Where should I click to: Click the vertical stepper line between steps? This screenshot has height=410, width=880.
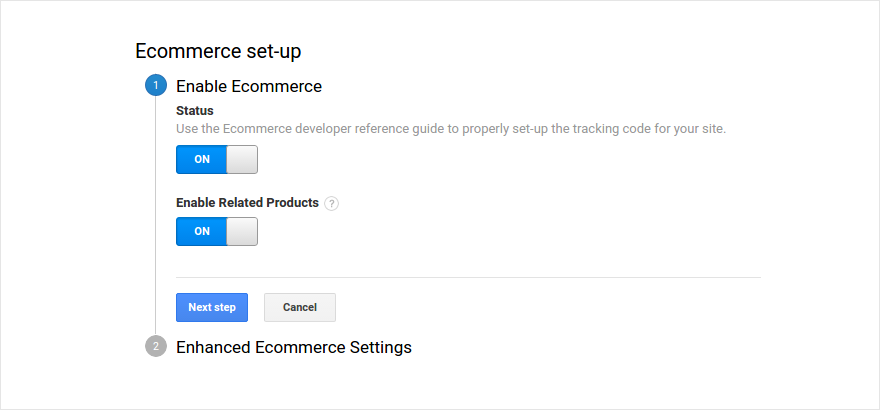point(156,216)
